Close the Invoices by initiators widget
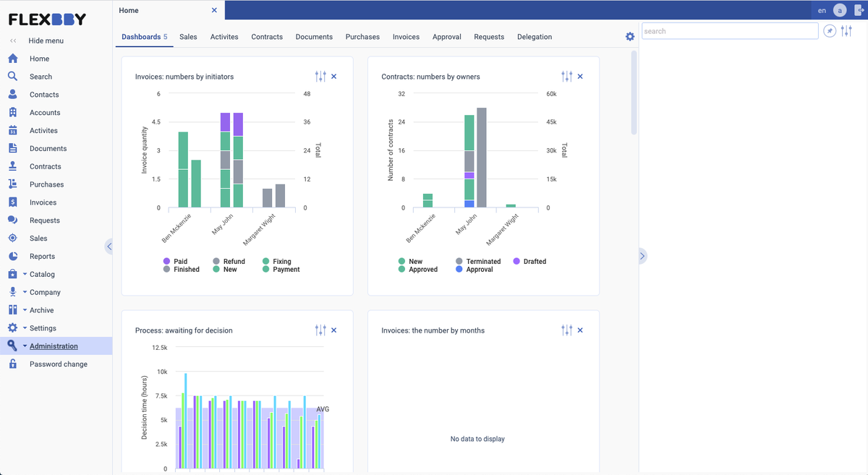The width and height of the screenshot is (868, 475). pos(334,77)
